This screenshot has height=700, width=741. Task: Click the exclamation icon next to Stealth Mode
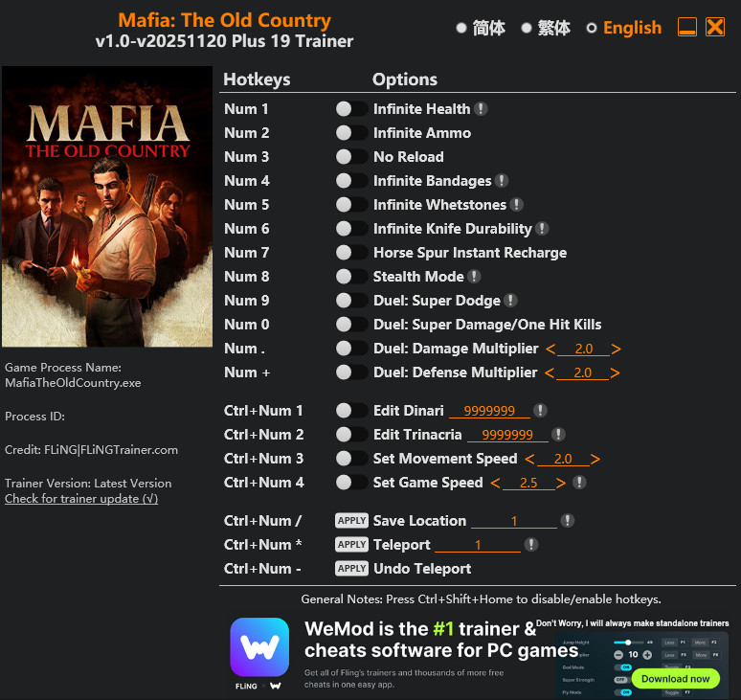point(474,277)
